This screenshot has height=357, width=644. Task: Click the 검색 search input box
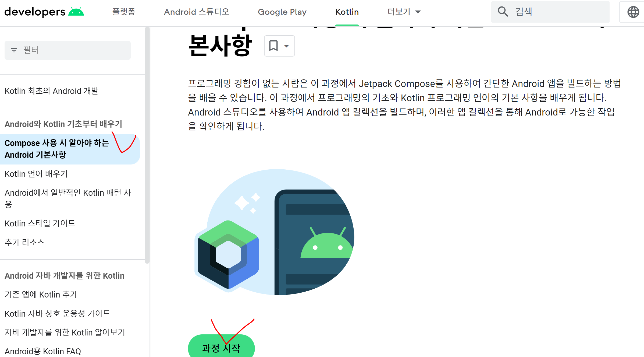pos(559,12)
